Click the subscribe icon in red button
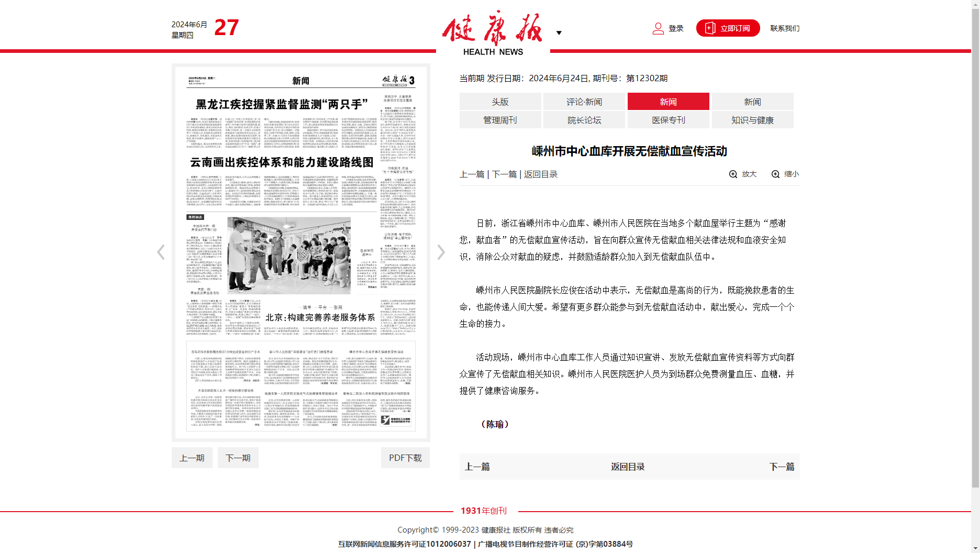 click(x=710, y=28)
